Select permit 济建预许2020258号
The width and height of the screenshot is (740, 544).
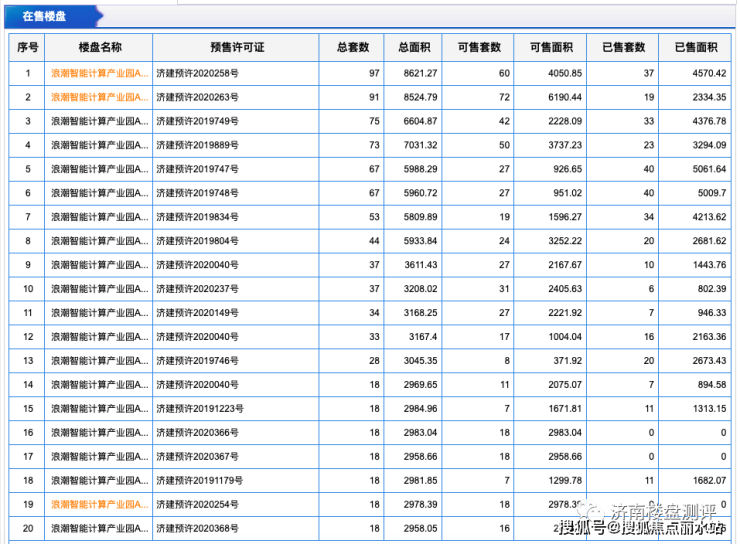(x=197, y=73)
